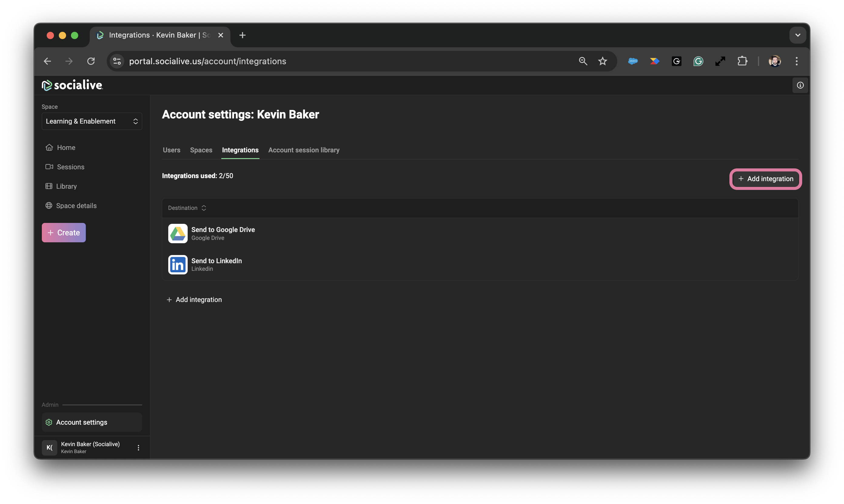The height and width of the screenshot is (504, 844).
Task: Click the highlighted Add integration button
Action: click(765, 179)
